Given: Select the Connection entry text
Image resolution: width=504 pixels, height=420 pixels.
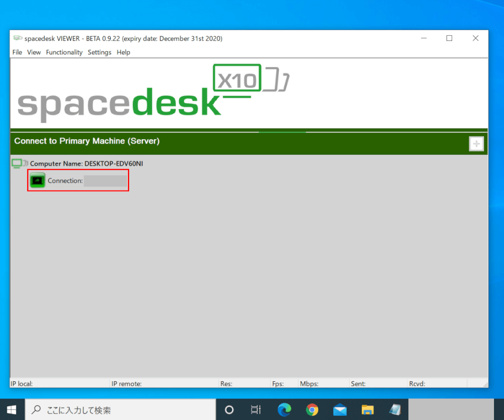Looking at the screenshot, I should [65, 181].
